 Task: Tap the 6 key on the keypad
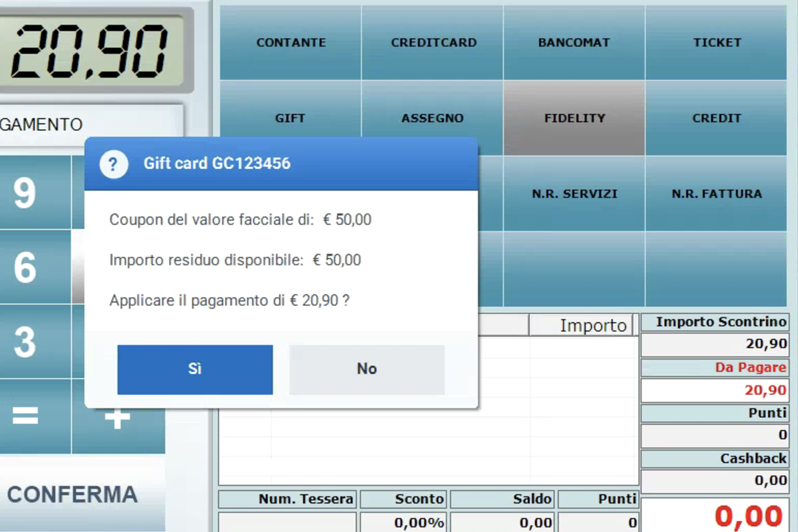pyautogui.click(x=35, y=267)
